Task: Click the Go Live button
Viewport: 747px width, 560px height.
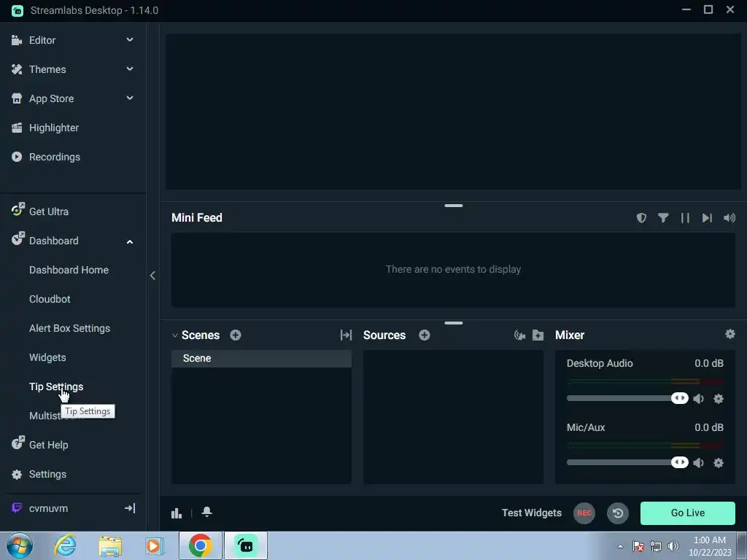Action: point(687,513)
